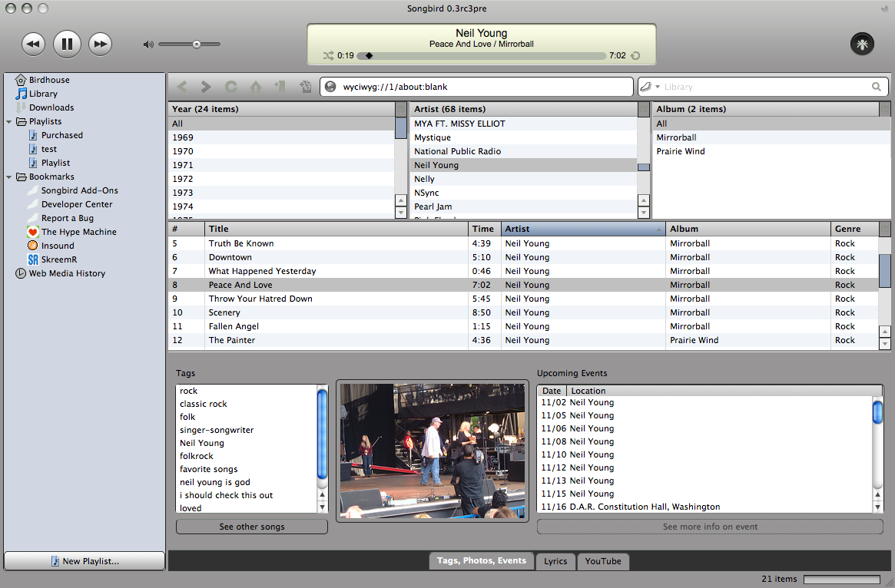Screen dimensions: 895x588
Task: Go back to the previous track
Action: [x=33, y=44]
